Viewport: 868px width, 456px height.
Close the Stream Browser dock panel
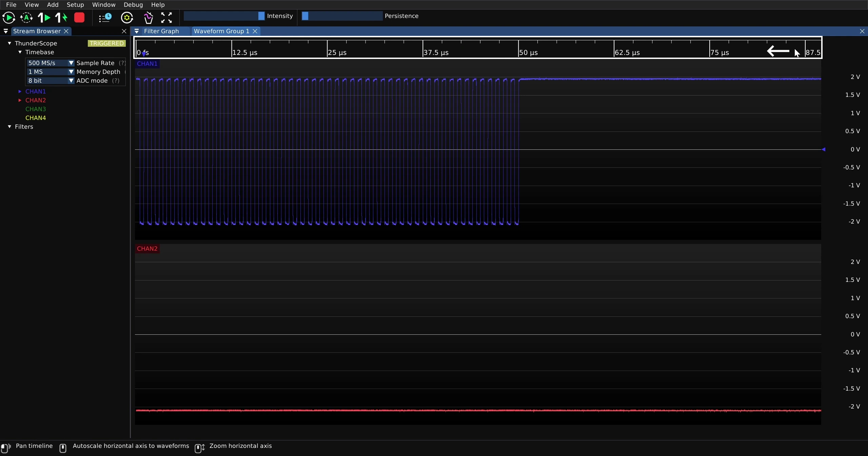click(x=124, y=31)
